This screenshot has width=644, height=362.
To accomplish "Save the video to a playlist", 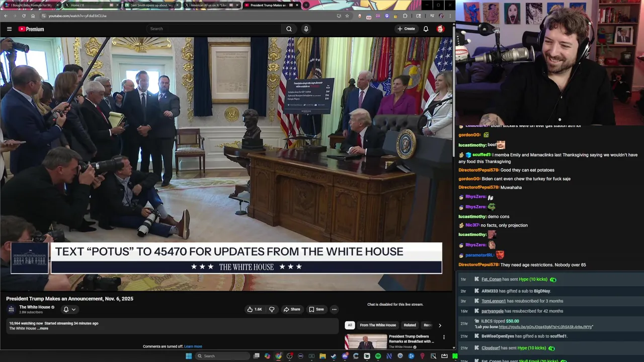I will click(x=316, y=309).
